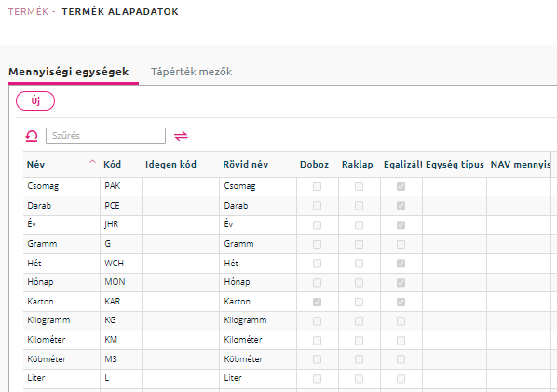Click the Idegen kód cell for Liter
The height and width of the screenshot is (392, 557).
[x=181, y=378]
